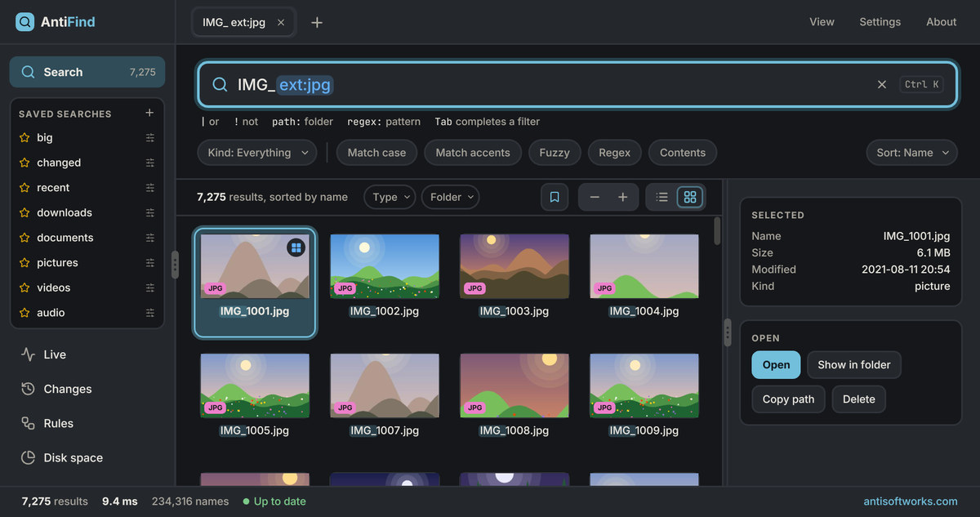Click the magnifier icon in the search box
980x517 pixels.
pos(220,85)
